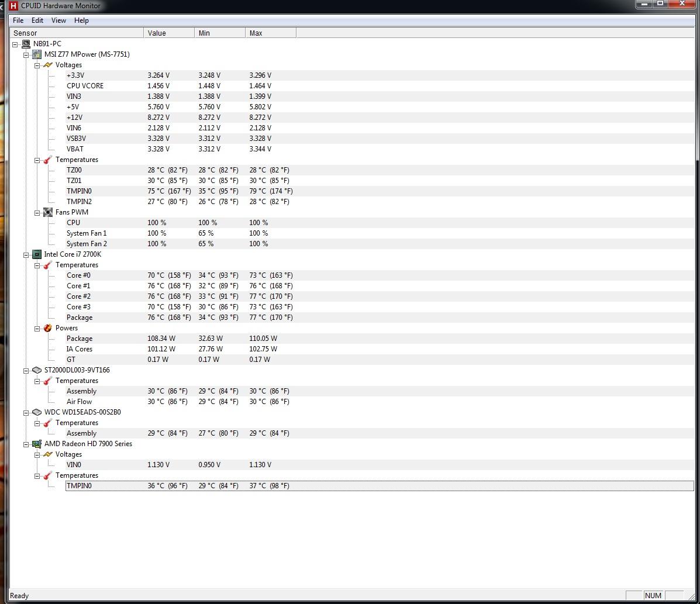Select the motherboard TMPIN0 temperature row
Screen dimensions: 700x604
coord(380,191)
